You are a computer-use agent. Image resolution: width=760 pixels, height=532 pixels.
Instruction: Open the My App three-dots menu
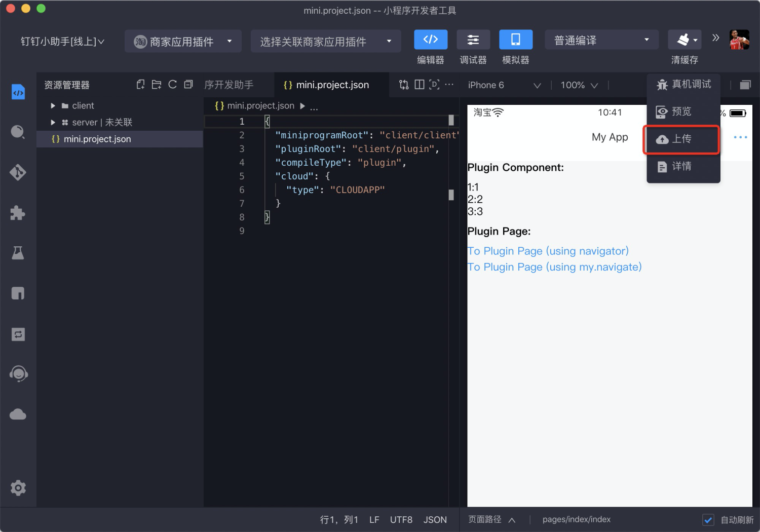(740, 137)
